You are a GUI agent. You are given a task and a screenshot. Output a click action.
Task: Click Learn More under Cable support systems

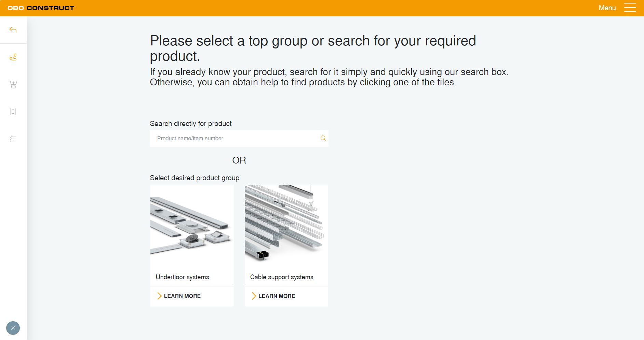277,296
